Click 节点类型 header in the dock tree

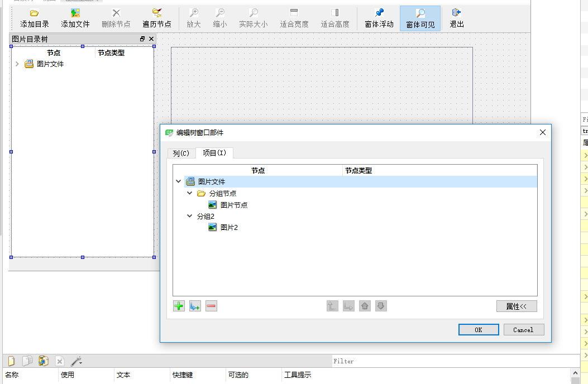[111, 53]
